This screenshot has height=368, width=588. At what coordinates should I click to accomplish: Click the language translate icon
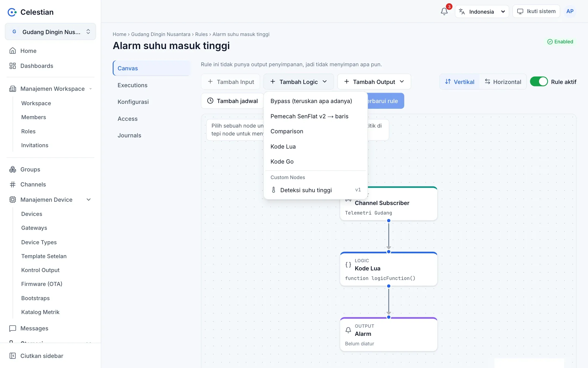pos(462,11)
